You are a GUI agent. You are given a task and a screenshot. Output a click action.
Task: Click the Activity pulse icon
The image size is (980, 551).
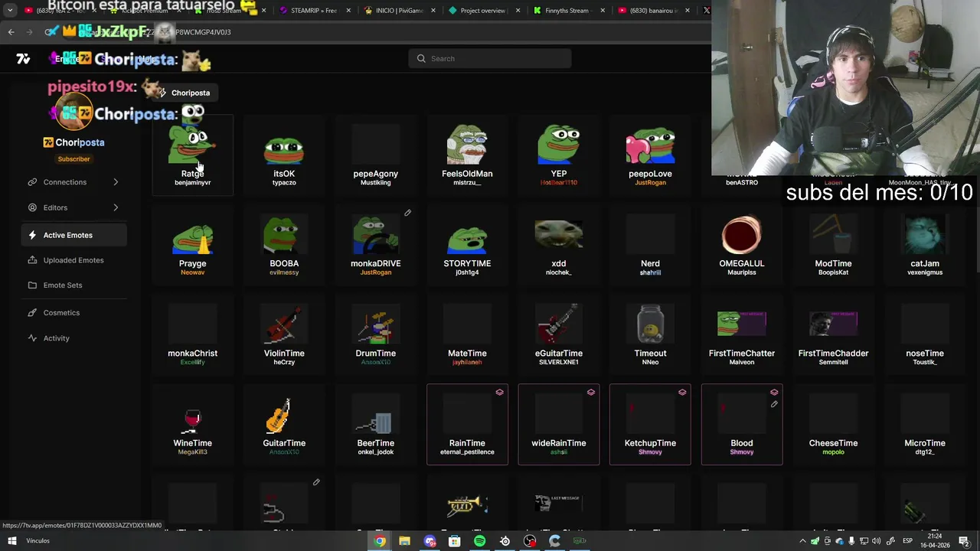tap(32, 337)
